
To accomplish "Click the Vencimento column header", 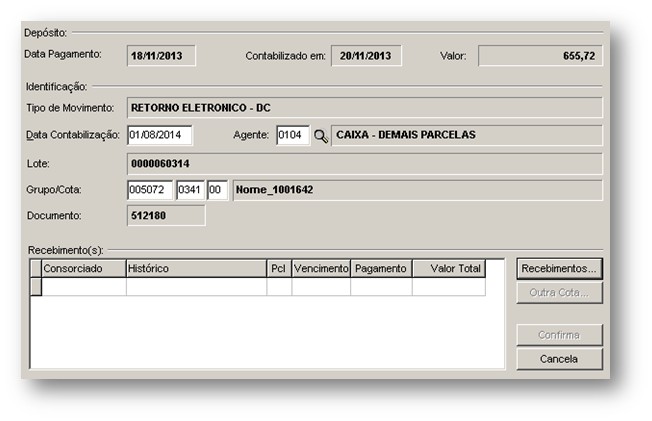I will [x=321, y=269].
